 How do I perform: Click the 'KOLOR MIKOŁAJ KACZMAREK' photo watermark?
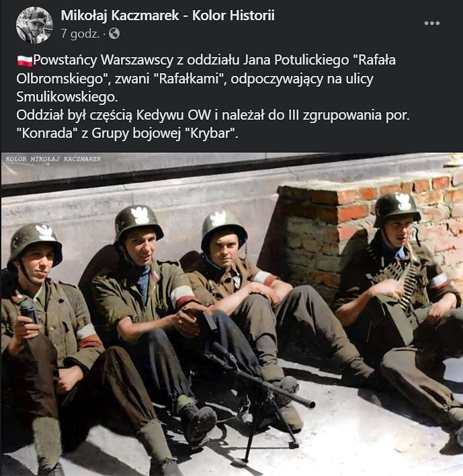click(x=53, y=159)
